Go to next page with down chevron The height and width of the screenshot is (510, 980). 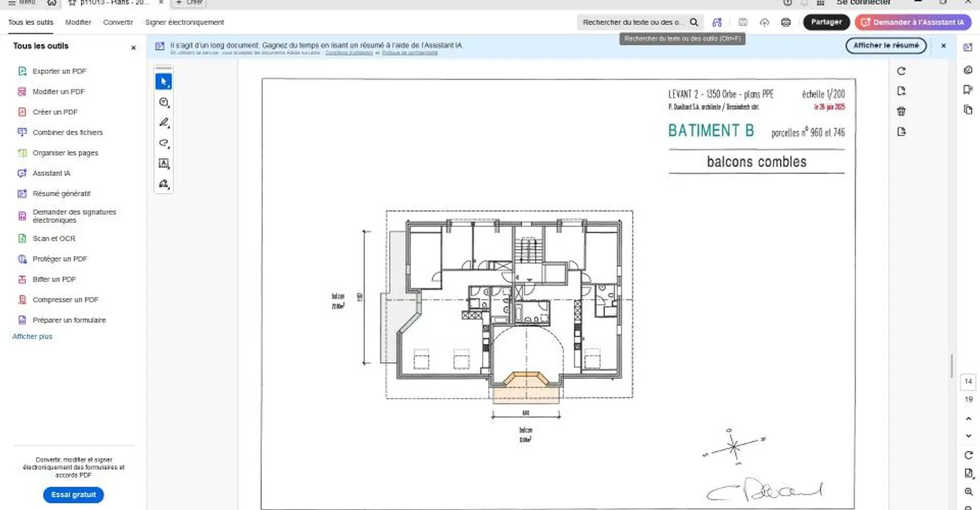[968, 436]
